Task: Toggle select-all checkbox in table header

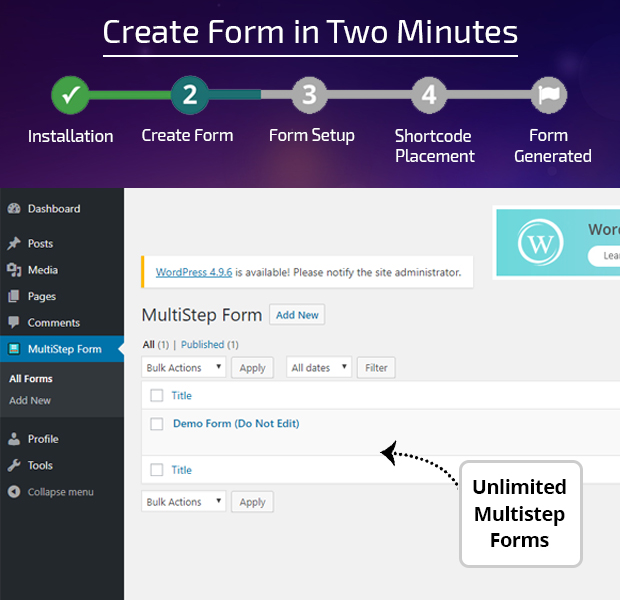Action: click(x=156, y=396)
